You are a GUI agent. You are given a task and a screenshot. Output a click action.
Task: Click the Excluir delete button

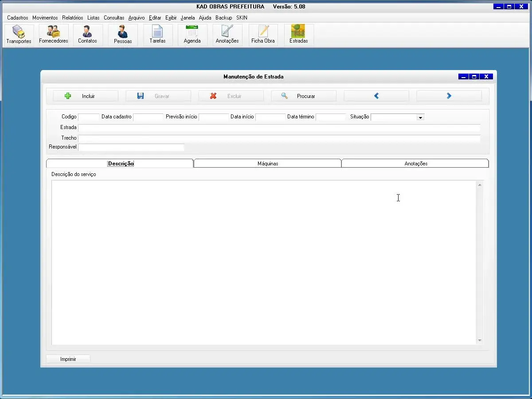point(231,96)
